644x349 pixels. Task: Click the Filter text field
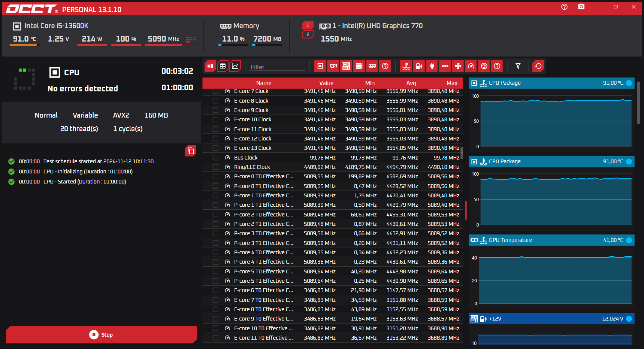[x=277, y=67]
